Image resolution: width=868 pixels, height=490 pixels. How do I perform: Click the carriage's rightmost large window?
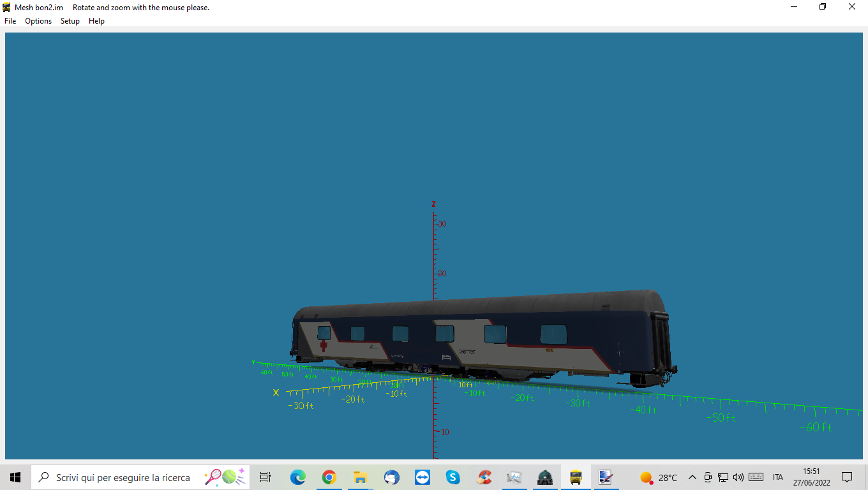[x=553, y=334]
